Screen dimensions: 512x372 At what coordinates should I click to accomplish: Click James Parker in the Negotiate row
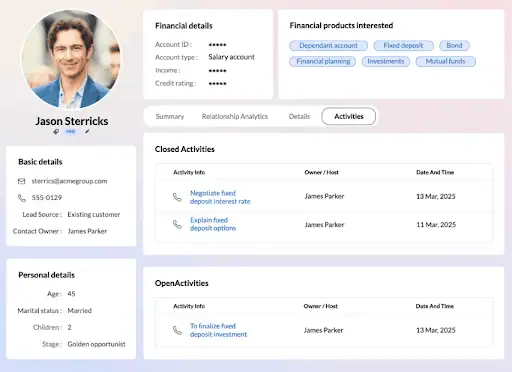[324, 196]
